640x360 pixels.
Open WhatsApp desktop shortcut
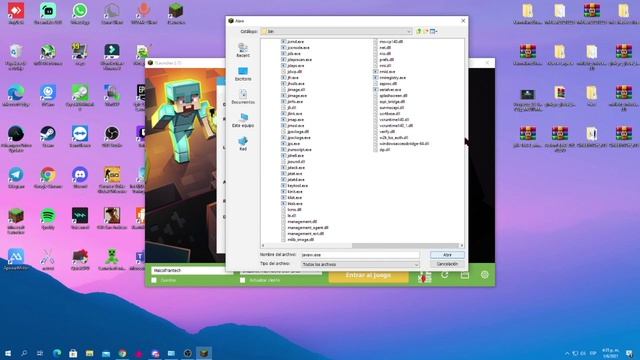coord(80,13)
